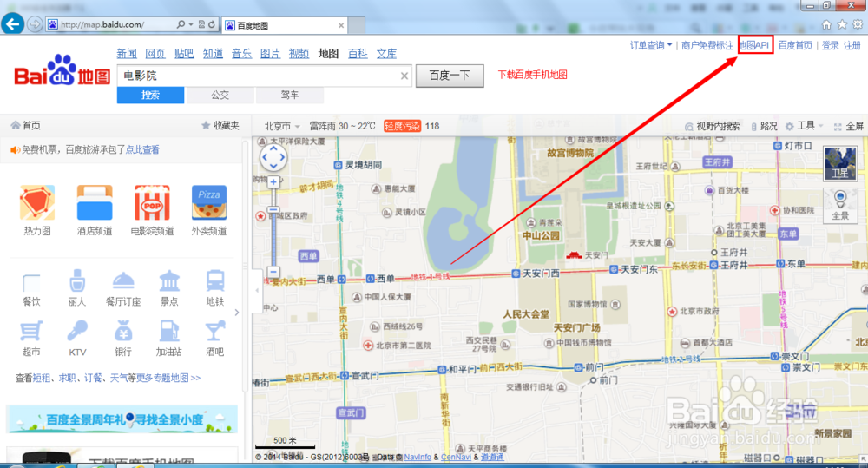Toggle 路况 traffic layer

[x=764, y=126]
